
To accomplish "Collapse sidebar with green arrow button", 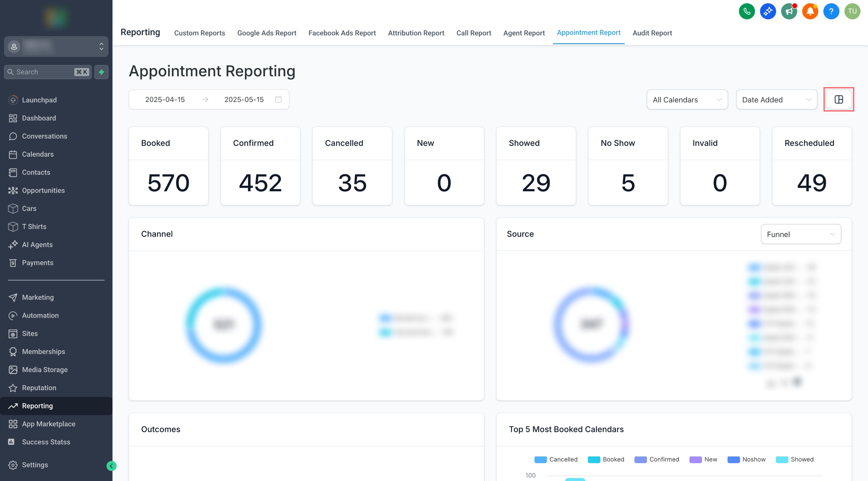I will (x=111, y=465).
